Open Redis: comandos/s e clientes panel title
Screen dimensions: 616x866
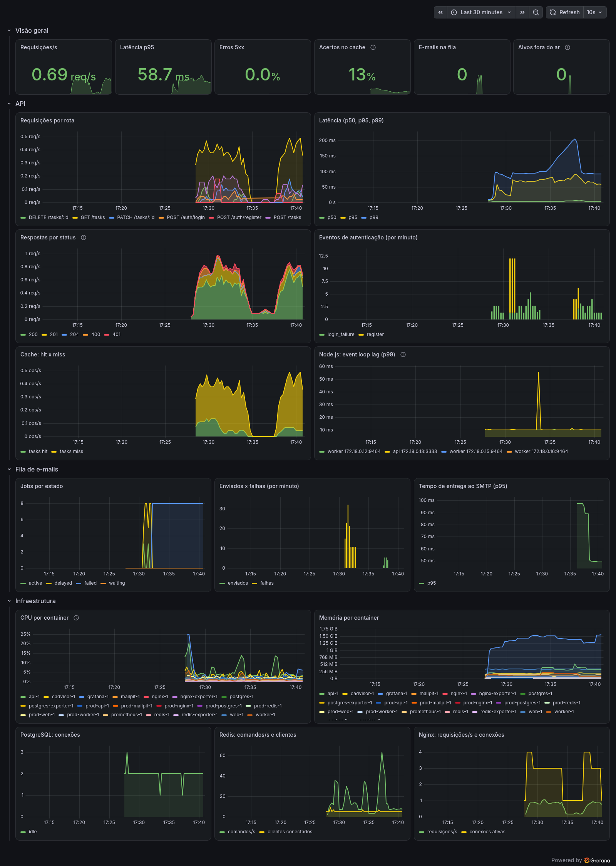coord(258,735)
